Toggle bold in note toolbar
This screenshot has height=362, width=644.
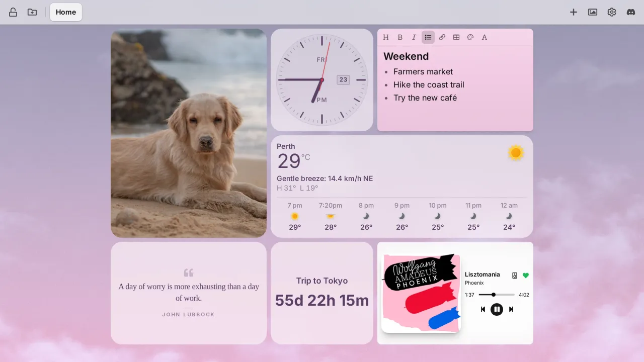400,37
